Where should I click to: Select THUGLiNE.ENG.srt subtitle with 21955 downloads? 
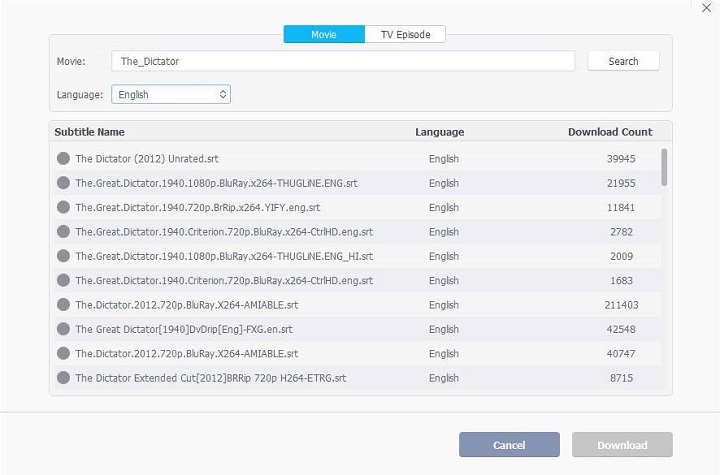(63, 183)
